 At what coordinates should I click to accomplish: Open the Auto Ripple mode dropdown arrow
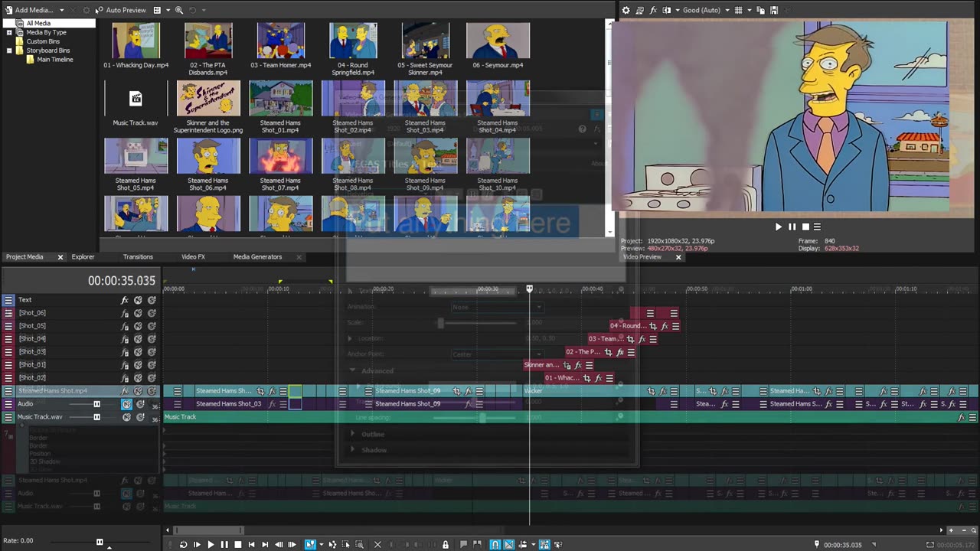coord(533,545)
